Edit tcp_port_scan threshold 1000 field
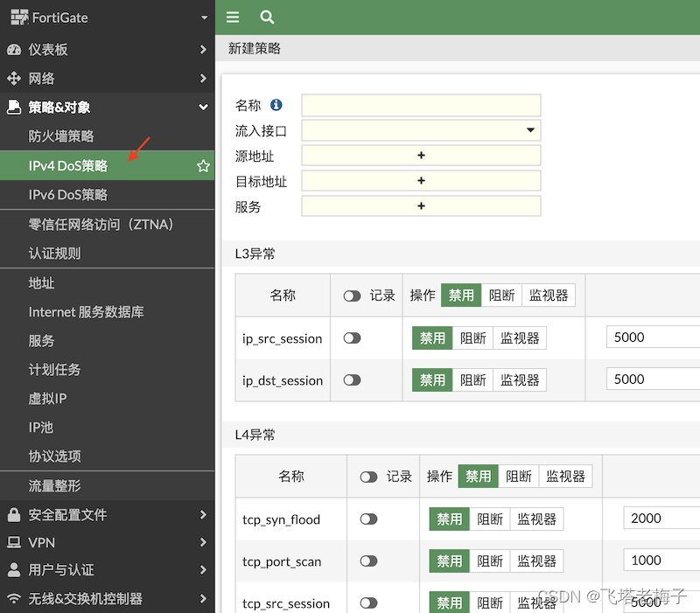Viewport: 700px width, 613px height. coord(661,560)
